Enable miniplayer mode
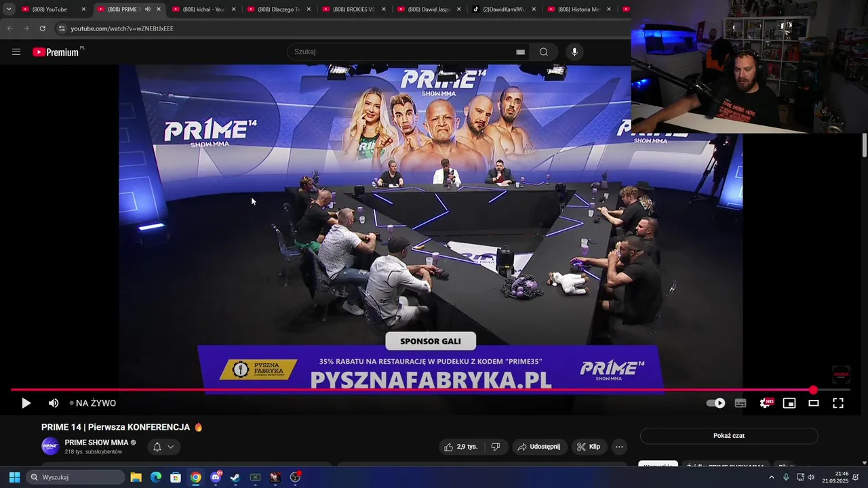This screenshot has height=488, width=868. 789,403
